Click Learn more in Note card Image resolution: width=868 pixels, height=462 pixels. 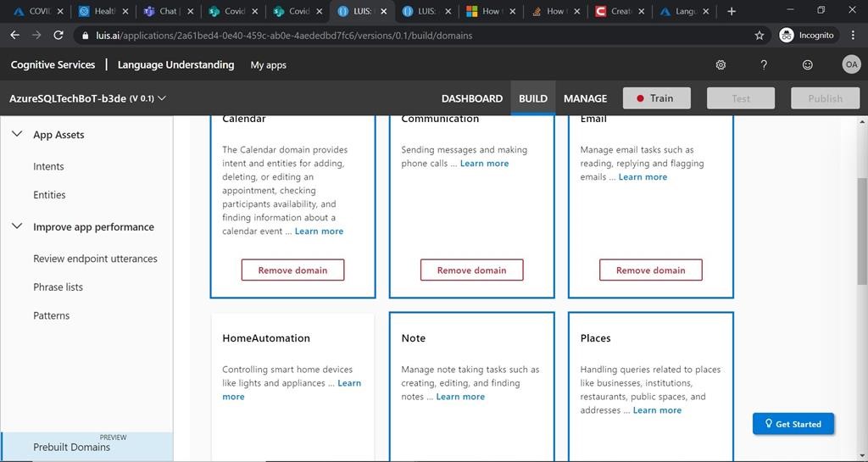tap(460, 397)
